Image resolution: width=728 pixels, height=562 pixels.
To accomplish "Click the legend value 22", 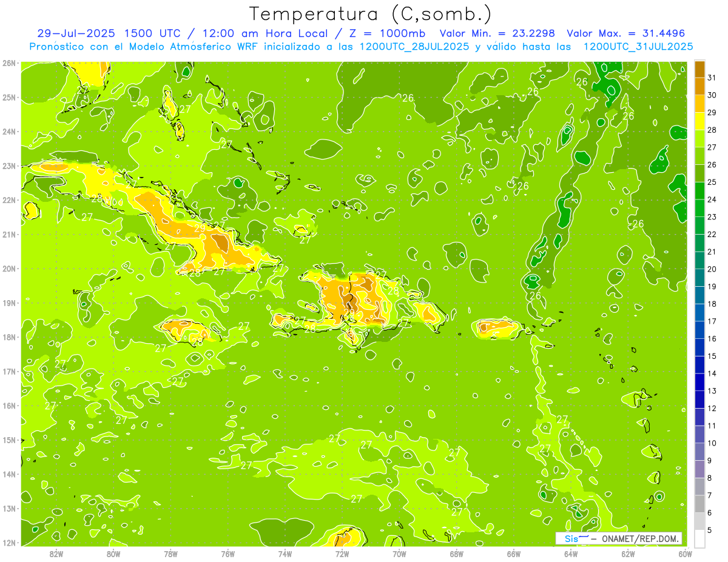I will tap(712, 234).
